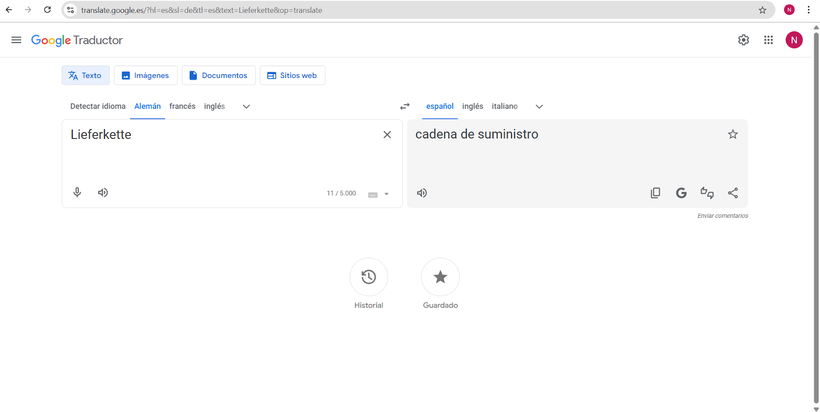Open the Google apps grid
Image resolution: width=820 pixels, height=412 pixels.
pyautogui.click(x=768, y=40)
